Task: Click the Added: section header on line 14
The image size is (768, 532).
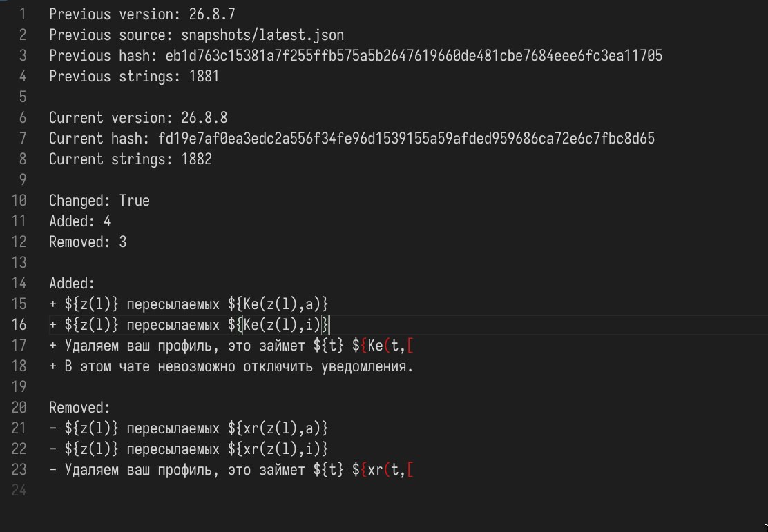Action: tap(72, 284)
